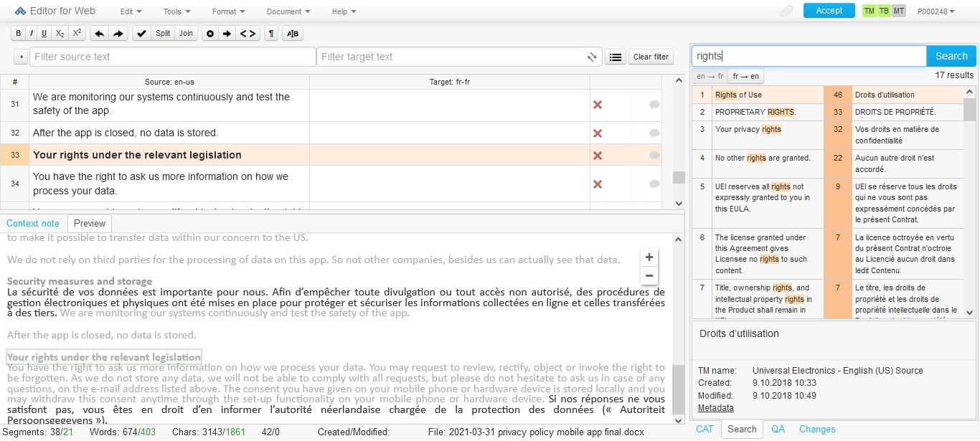
Task: Confirm the segment with the checkmark icon
Action: pos(141,33)
